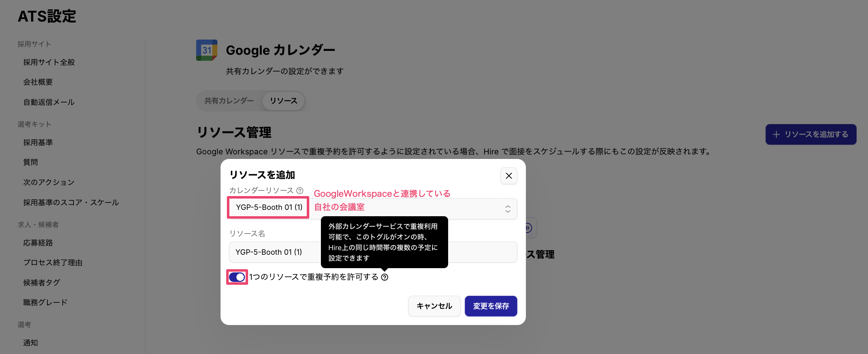The height and width of the screenshot is (354, 868).
Task: Expand calendar resource list via chevron arrows
Action: (508, 209)
